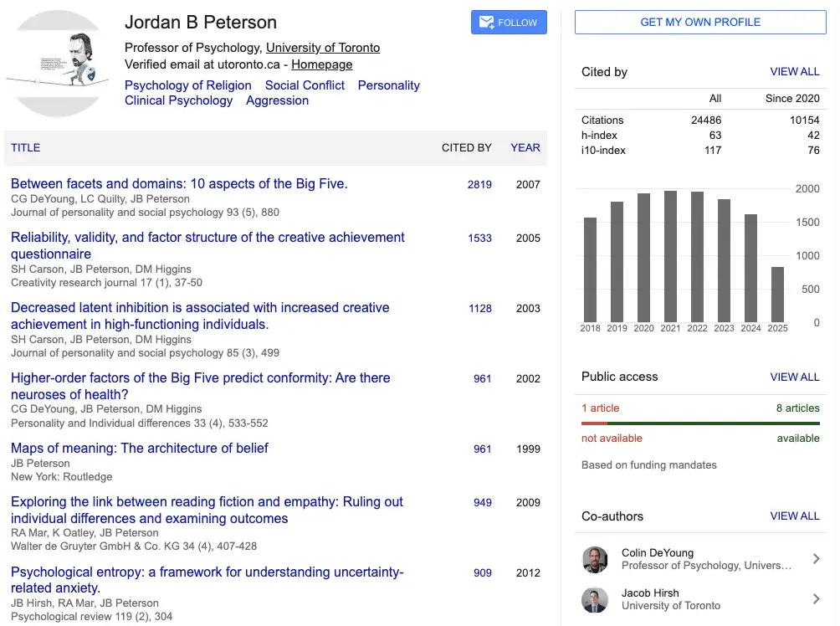
Task: Click the Follow button
Action: point(509,22)
